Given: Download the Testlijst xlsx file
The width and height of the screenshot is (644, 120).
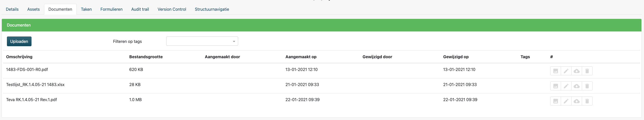Looking at the screenshot, I should (x=576, y=86).
